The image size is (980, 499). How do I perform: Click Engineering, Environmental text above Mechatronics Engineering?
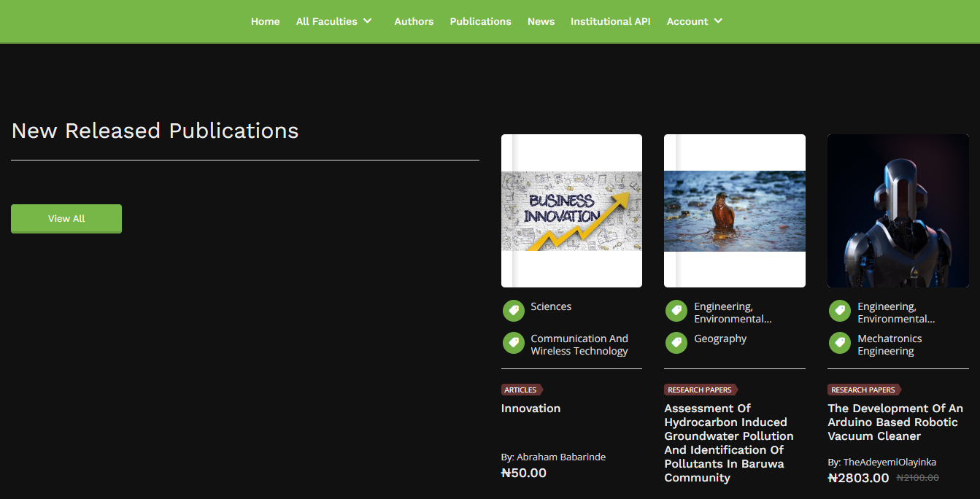[896, 313]
